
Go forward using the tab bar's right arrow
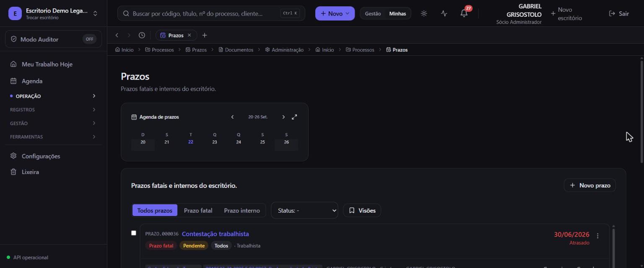click(129, 35)
